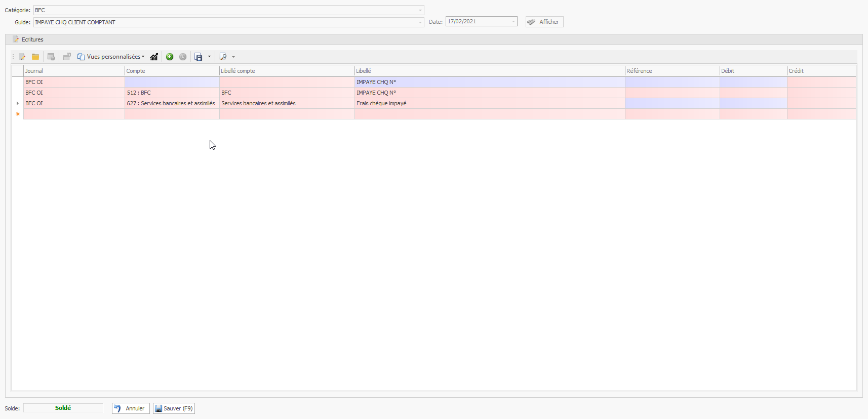Click the save layout disk icon
The width and height of the screenshot is (868, 419).
[199, 57]
